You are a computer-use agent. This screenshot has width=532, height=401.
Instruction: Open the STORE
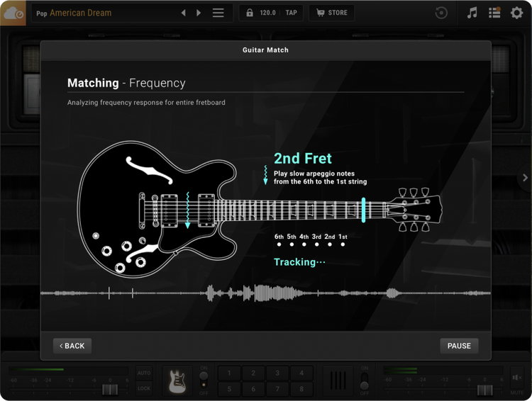[x=331, y=13]
